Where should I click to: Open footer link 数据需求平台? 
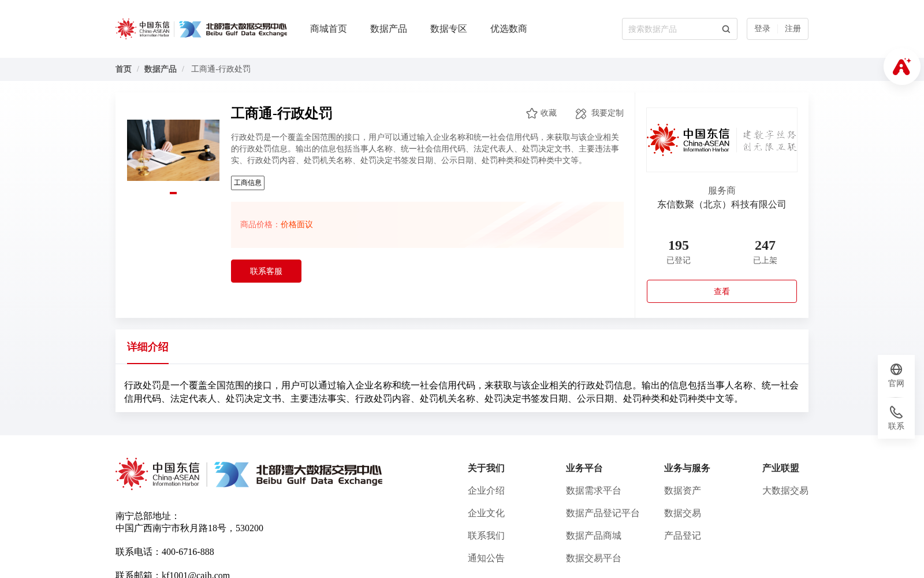[594, 491]
